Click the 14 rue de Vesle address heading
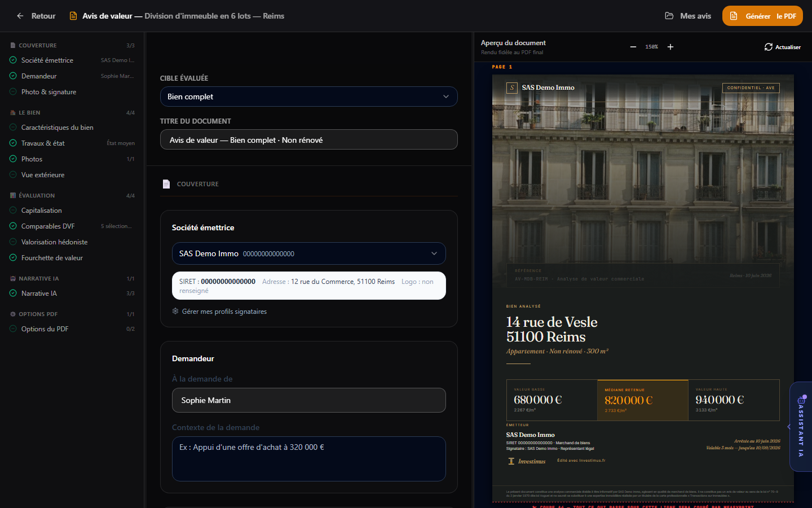This screenshot has height=508, width=812. pos(552,329)
